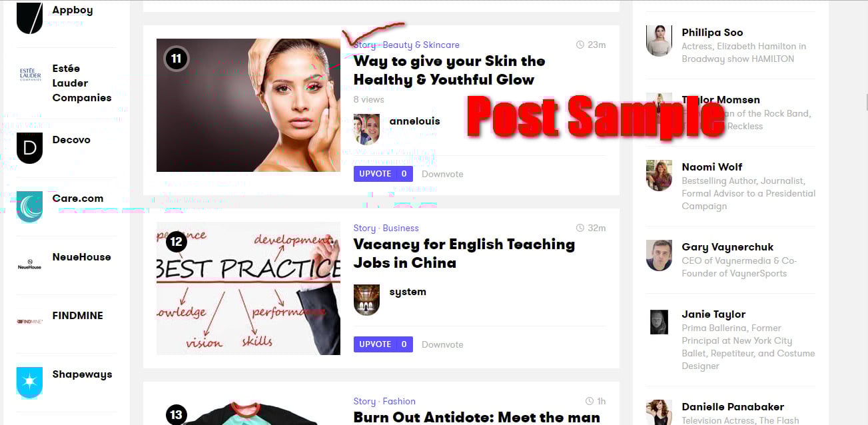
Task: Downvote the Vacancy for English Teaching post
Action: (442, 344)
